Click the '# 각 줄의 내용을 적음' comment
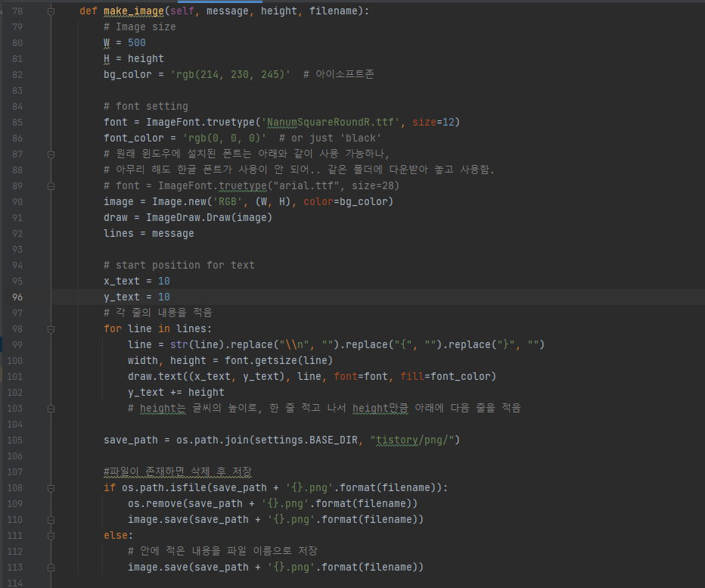 [158, 313]
